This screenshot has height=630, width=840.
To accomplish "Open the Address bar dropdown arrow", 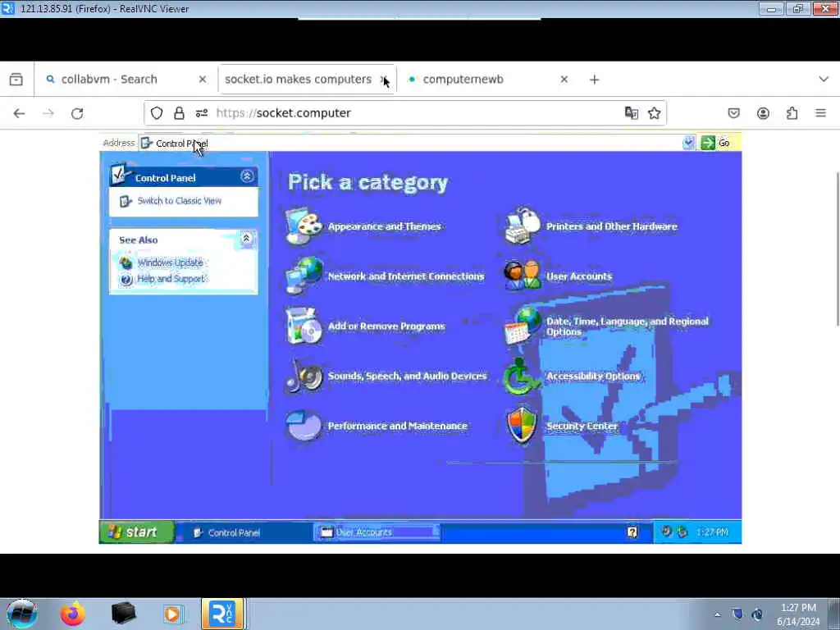I will click(x=688, y=143).
